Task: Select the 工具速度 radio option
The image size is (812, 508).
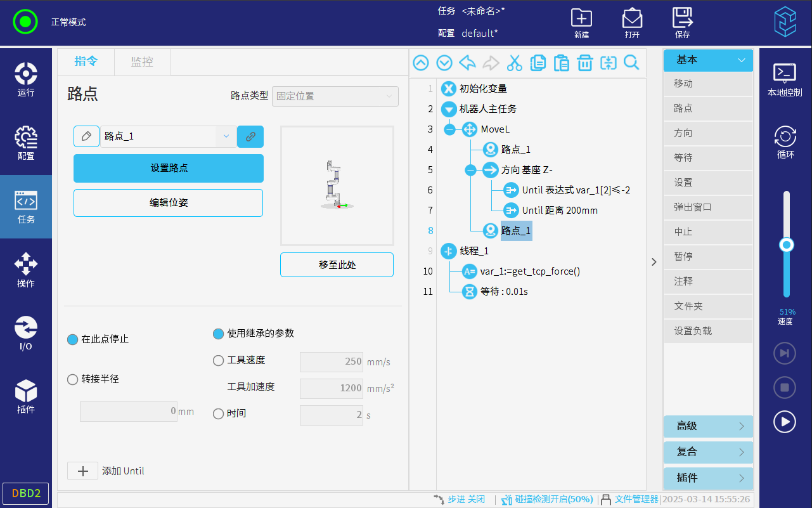Action: point(219,360)
